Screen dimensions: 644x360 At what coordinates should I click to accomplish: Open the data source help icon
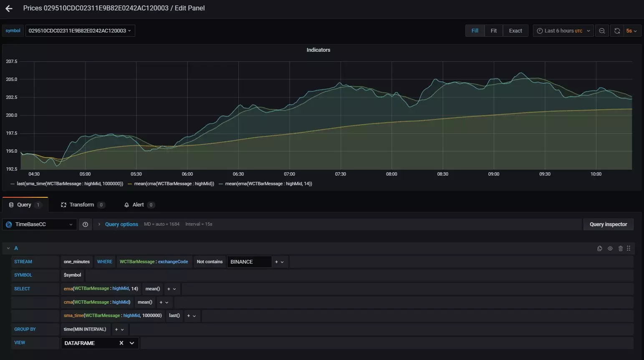click(85, 224)
